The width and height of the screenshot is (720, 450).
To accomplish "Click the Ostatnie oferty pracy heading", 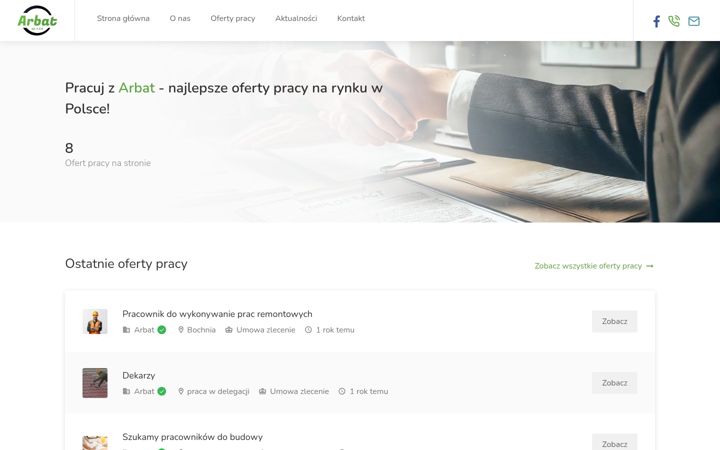I will click(126, 264).
